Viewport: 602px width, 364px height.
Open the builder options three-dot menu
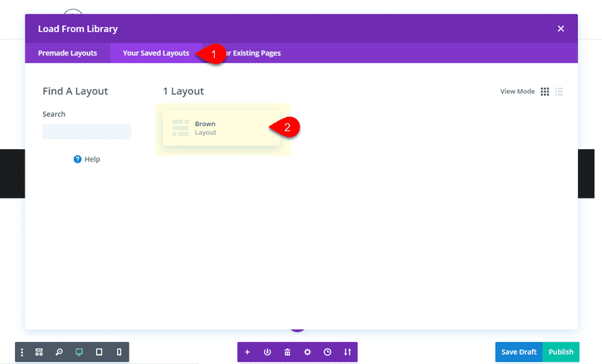(22, 352)
